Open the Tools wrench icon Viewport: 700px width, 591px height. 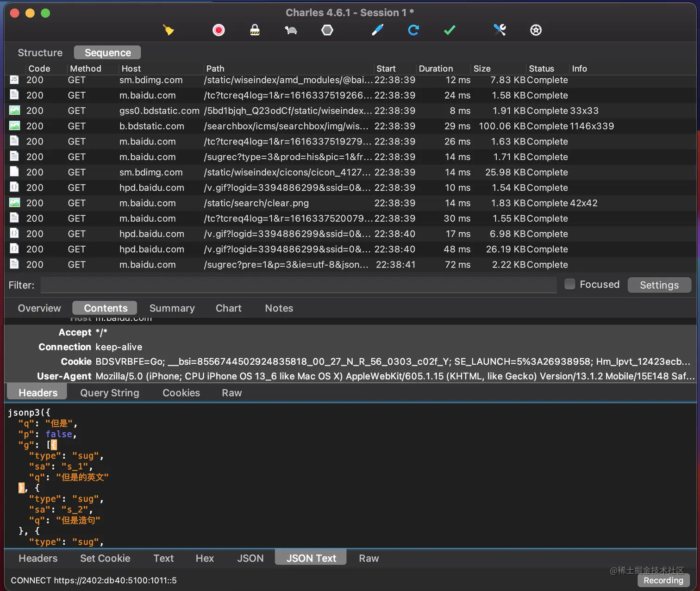(500, 31)
